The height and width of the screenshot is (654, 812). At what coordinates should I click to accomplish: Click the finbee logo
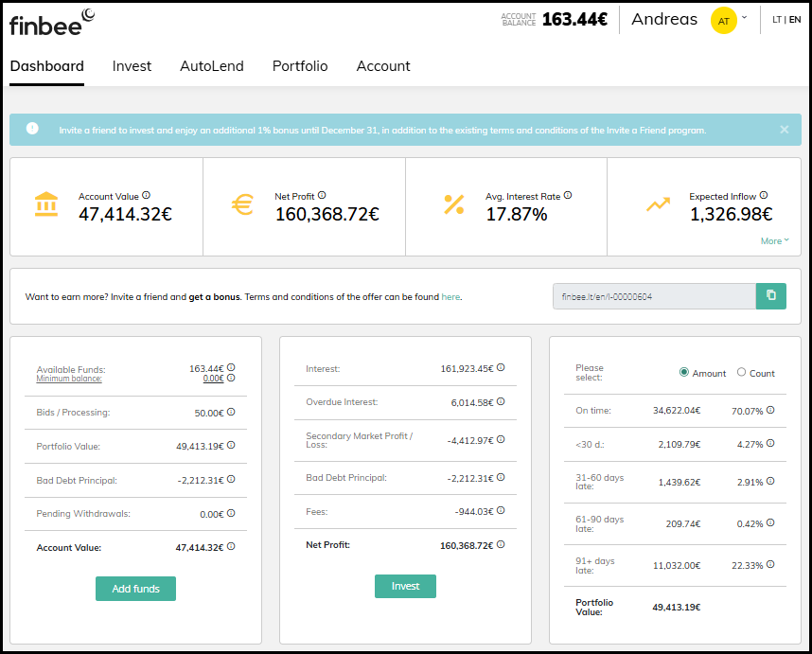pos(52,21)
